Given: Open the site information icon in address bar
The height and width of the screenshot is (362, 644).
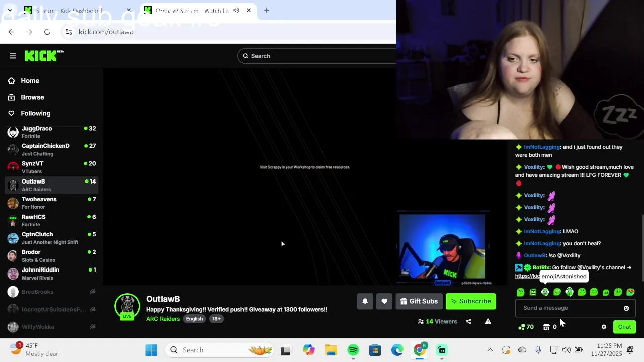Looking at the screenshot, I should coord(69,32).
